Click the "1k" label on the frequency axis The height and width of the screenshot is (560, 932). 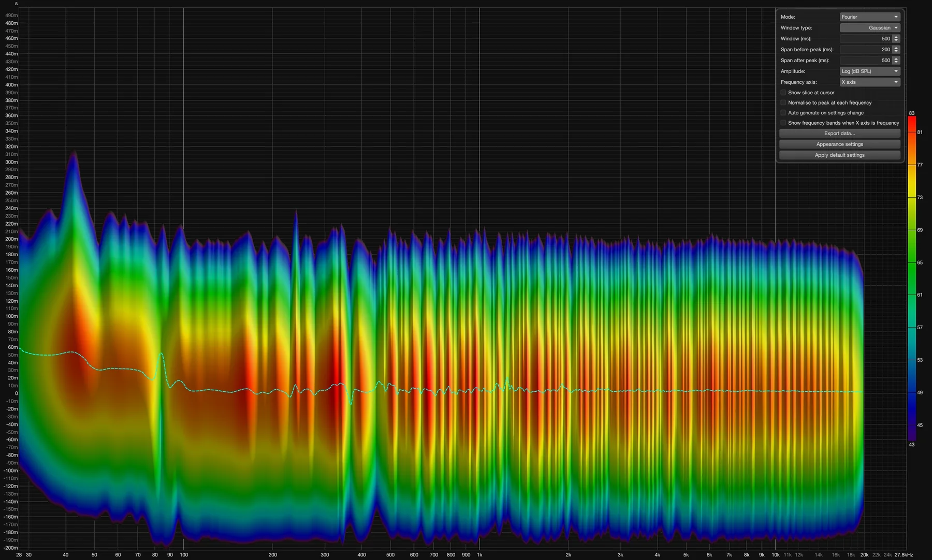click(479, 555)
